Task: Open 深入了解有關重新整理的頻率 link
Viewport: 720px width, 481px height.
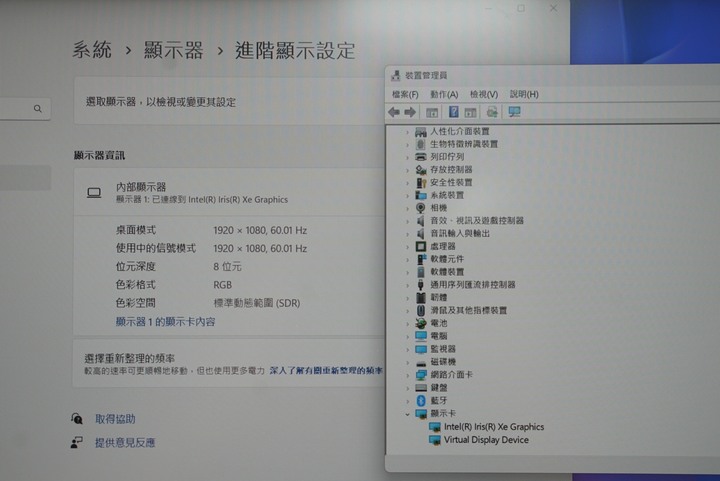Action: point(326,370)
